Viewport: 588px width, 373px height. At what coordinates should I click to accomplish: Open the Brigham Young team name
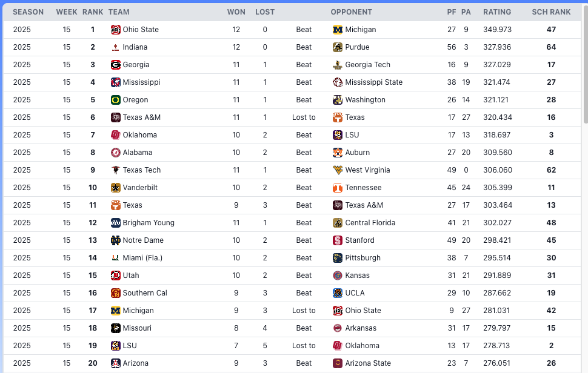(x=149, y=223)
